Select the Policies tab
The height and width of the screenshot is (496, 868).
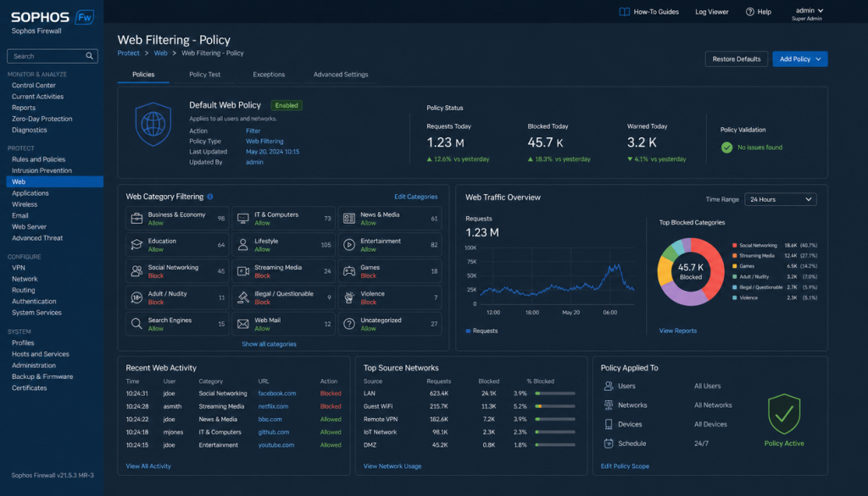point(143,74)
